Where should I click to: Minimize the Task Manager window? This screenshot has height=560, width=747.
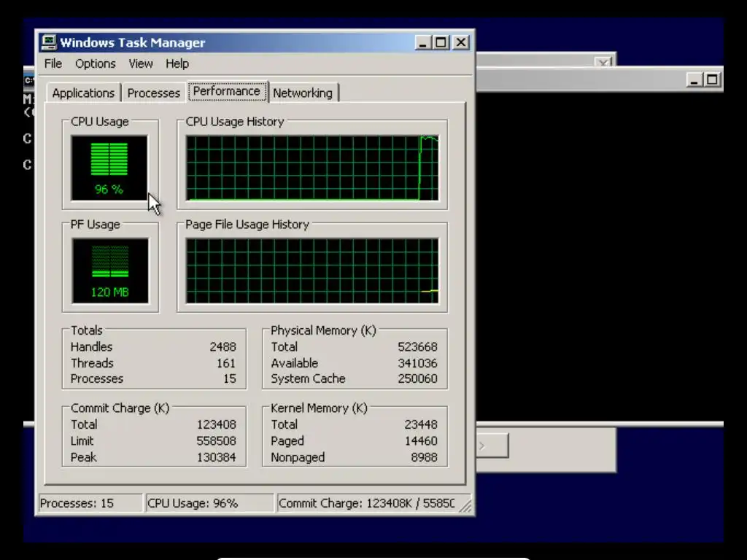(422, 42)
